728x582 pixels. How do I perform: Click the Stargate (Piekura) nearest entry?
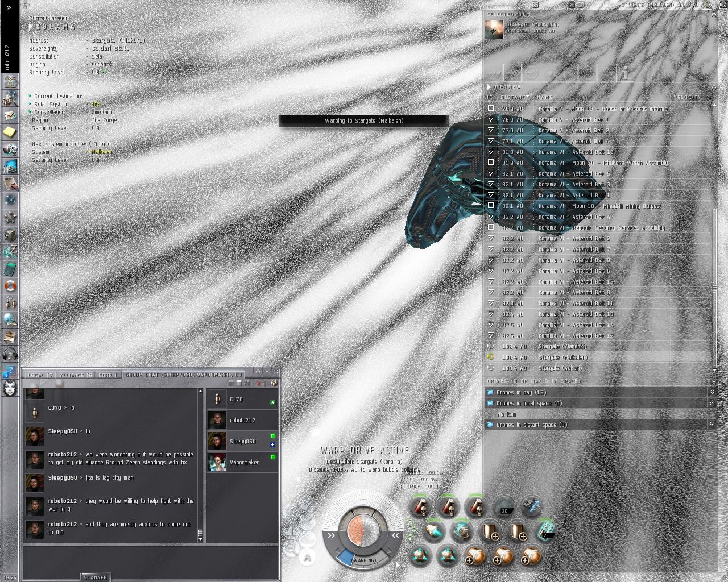coord(118,40)
